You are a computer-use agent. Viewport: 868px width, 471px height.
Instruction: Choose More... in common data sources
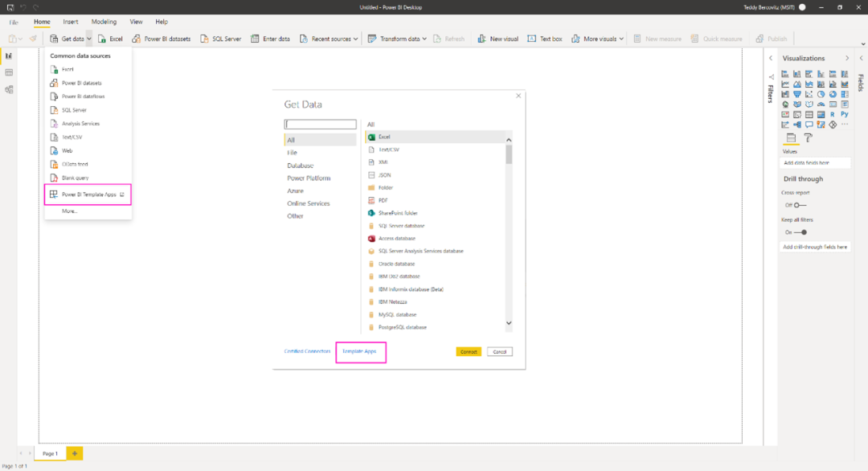69,211
